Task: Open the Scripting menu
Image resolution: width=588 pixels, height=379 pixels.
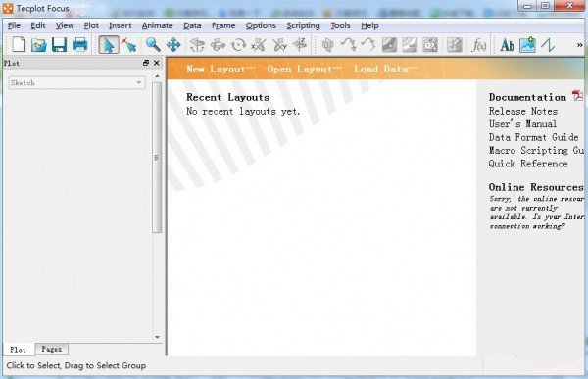Action: 303,25
